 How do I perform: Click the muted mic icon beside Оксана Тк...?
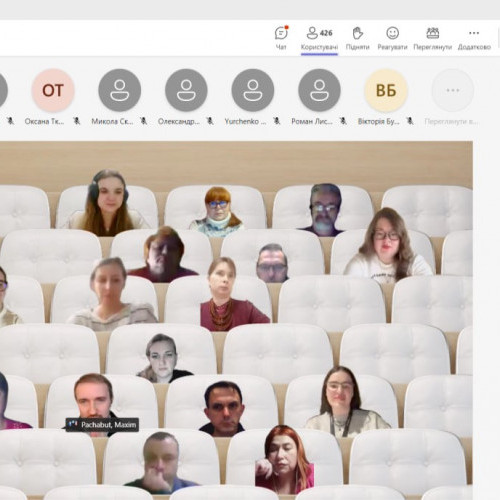click(x=77, y=121)
